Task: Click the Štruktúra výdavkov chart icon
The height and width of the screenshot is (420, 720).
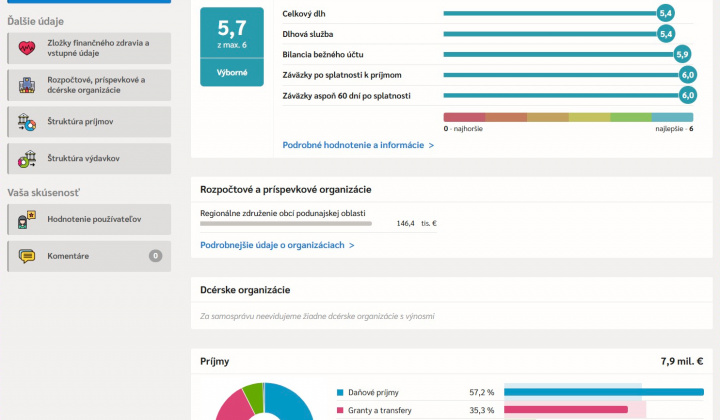Action: point(27,158)
